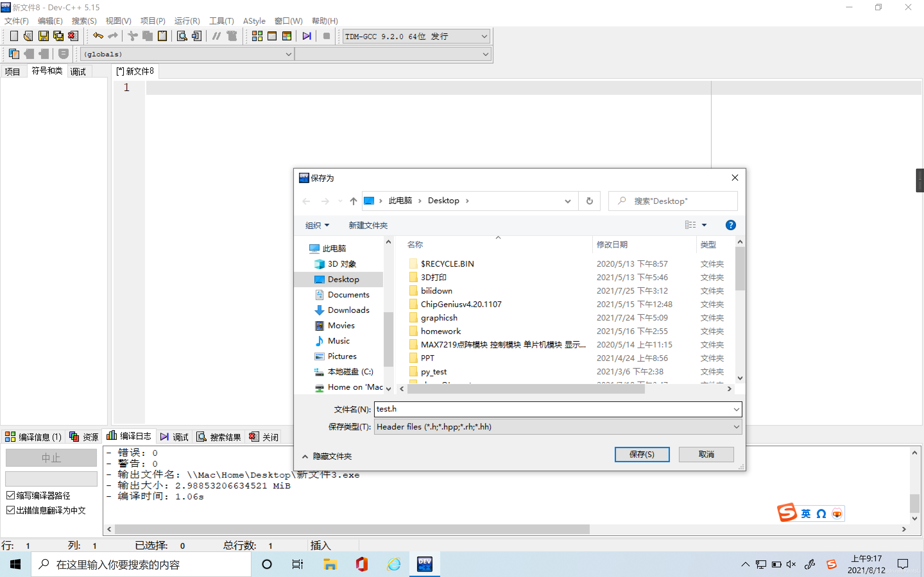Enable 缩写编译器路径 option
Screen dimensions: 924x577
10,495
